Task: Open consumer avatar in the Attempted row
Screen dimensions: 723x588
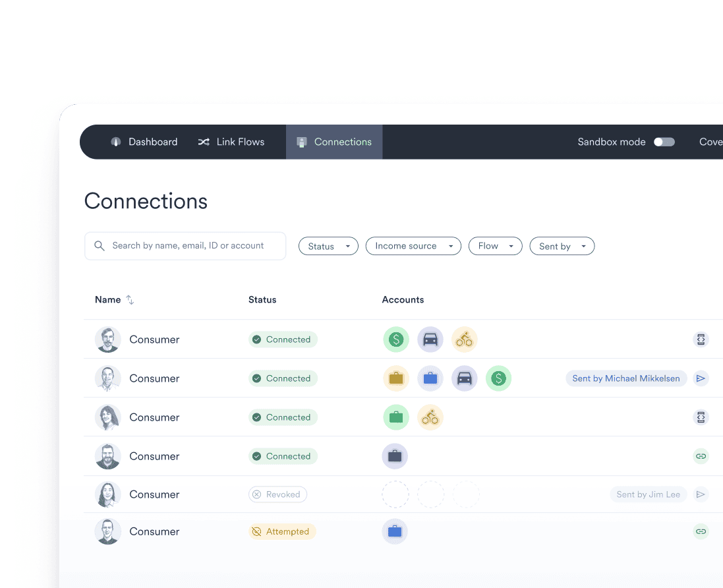Action: pyautogui.click(x=108, y=531)
